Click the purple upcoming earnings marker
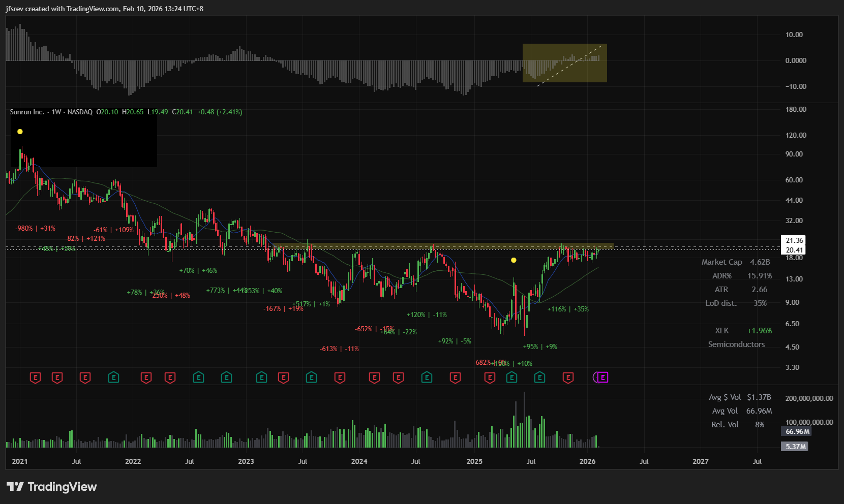Viewport: 844px width, 504px height. pyautogui.click(x=602, y=377)
